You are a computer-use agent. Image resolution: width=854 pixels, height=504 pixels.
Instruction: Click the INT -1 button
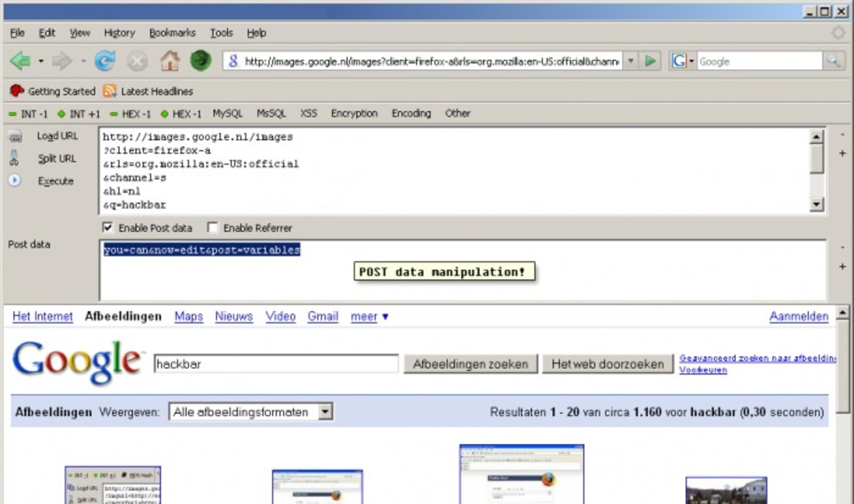(28, 114)
